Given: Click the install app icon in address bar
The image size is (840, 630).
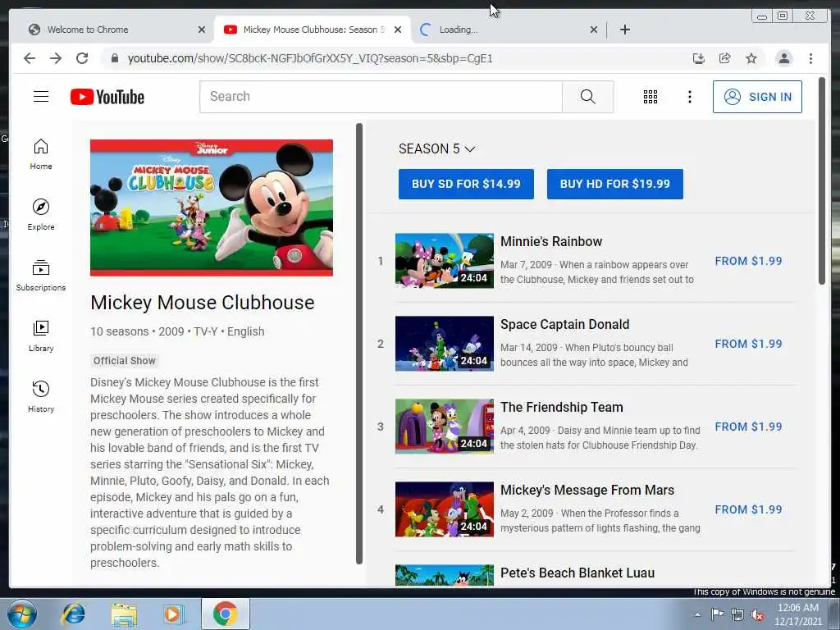Looking at the screenshot, I should (699, 58).
